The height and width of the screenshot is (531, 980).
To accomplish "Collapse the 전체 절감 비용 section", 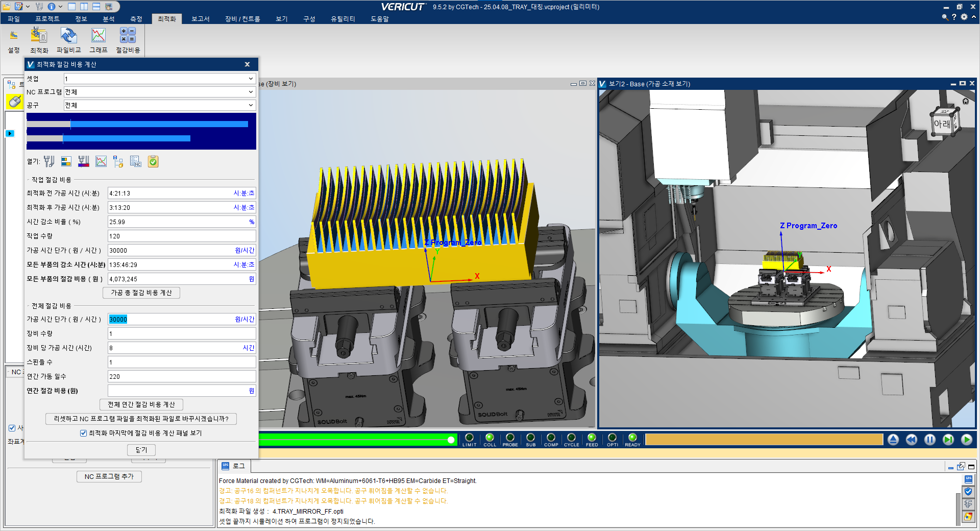I will 29,306.
